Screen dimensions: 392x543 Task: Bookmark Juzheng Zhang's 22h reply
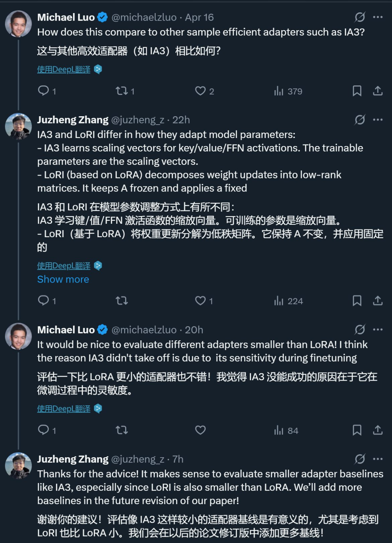click(357, 300)
